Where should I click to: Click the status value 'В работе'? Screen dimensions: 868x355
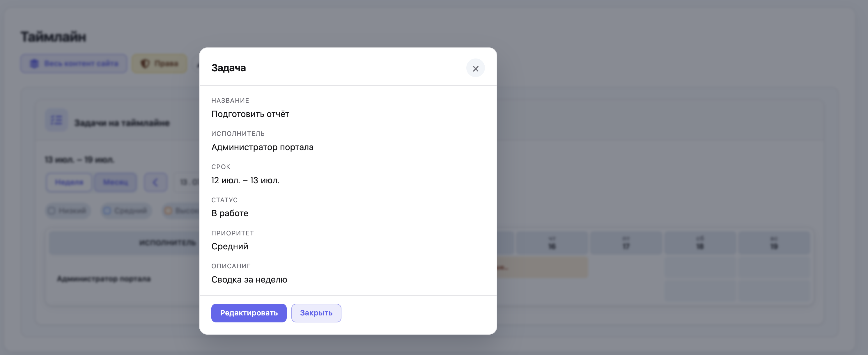click(229, 213)
